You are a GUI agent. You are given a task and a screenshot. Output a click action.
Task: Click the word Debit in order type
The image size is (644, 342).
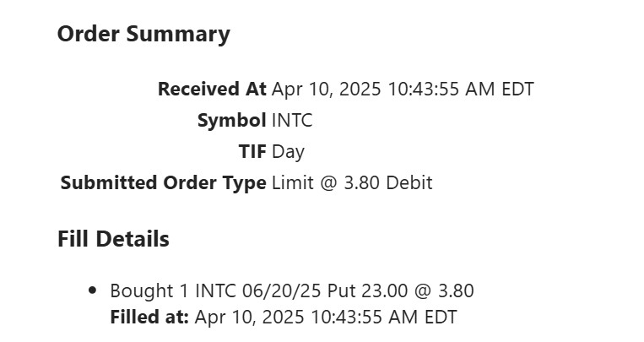coord(409,182)
